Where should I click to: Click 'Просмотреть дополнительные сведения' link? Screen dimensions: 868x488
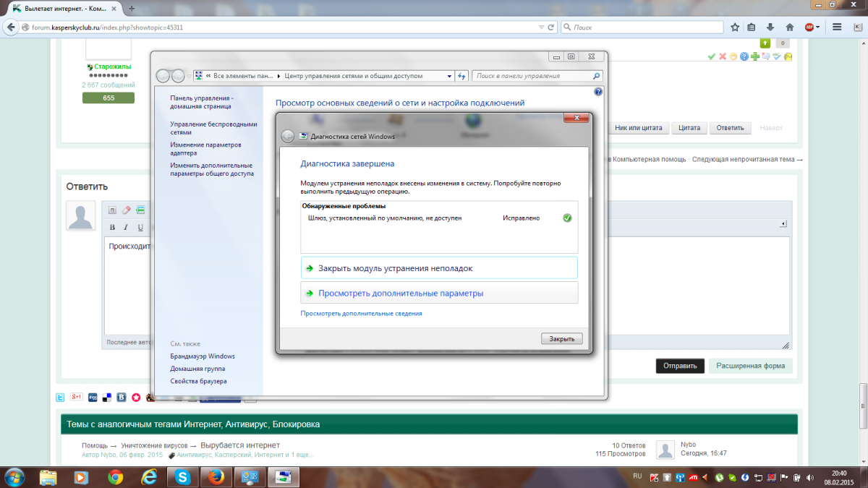point(361,314)
